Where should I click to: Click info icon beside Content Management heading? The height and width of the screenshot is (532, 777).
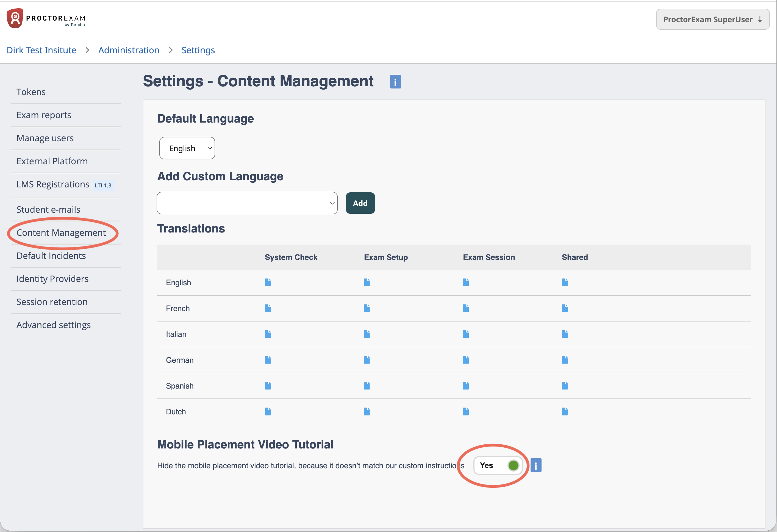pyautogui.click(x=395, y=82)
